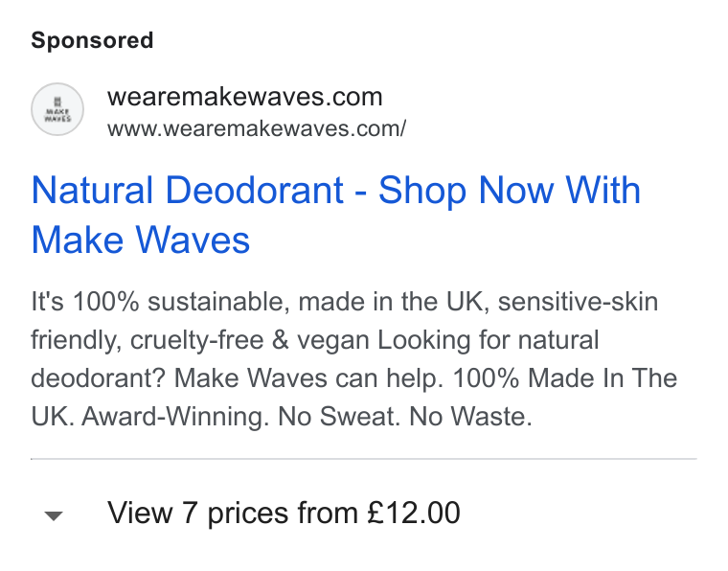Click the wearemakewaves.com site name
Viewport: 728px width, 571px height.
click(x=244, y=97)
